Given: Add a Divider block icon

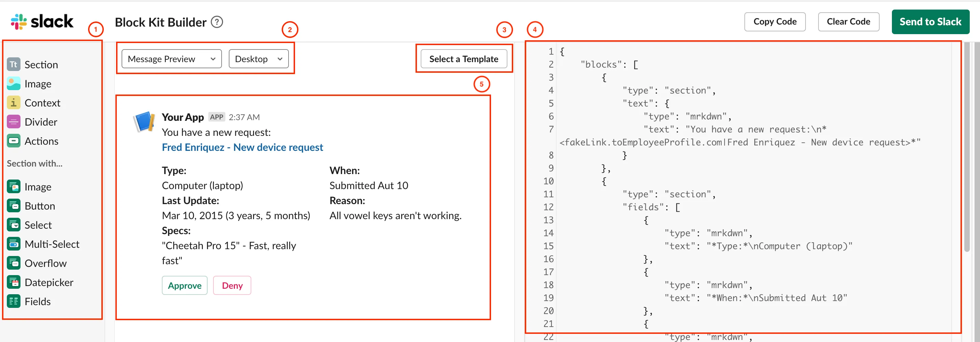Looking at the screenshot, I should click(13, 122).
